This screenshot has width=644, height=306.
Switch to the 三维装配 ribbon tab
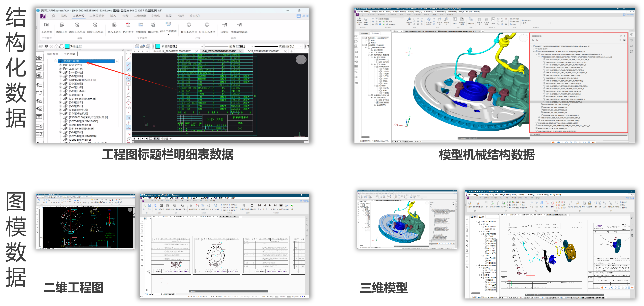[x=140, y=16]
